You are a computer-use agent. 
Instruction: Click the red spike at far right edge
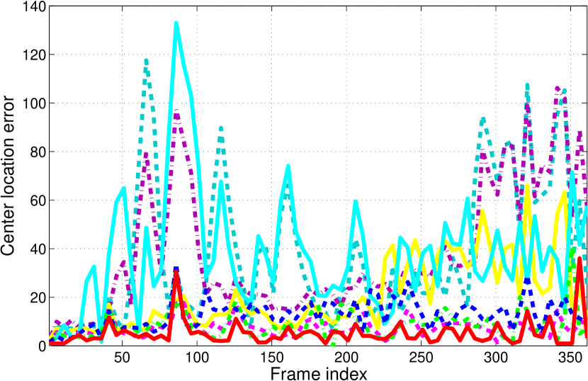(579, 260)
